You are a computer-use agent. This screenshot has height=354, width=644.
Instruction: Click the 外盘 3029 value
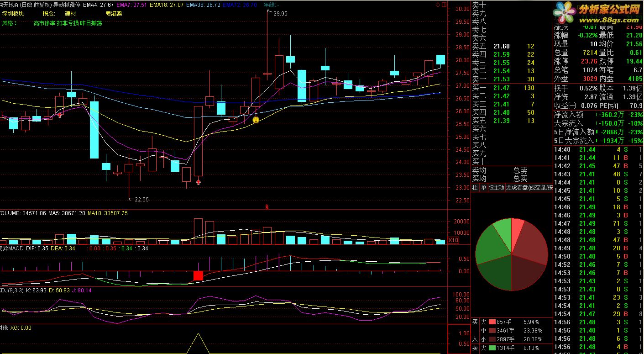590,79
